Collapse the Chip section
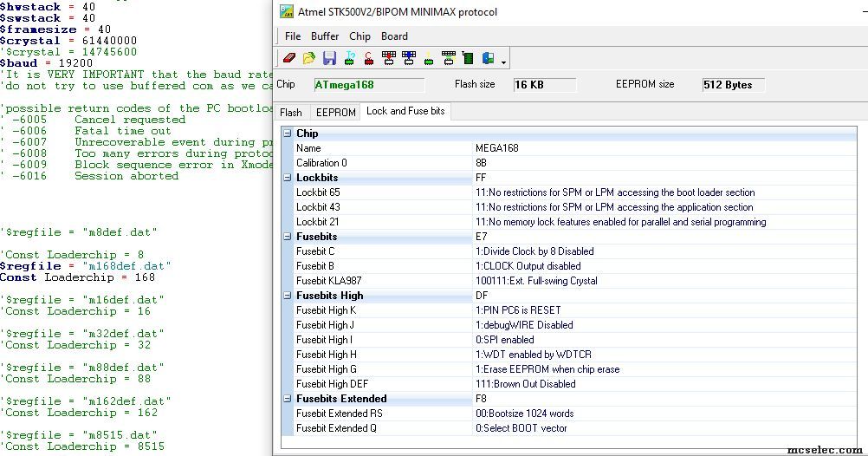Screen dimensions: 868x456 point(288,134)
